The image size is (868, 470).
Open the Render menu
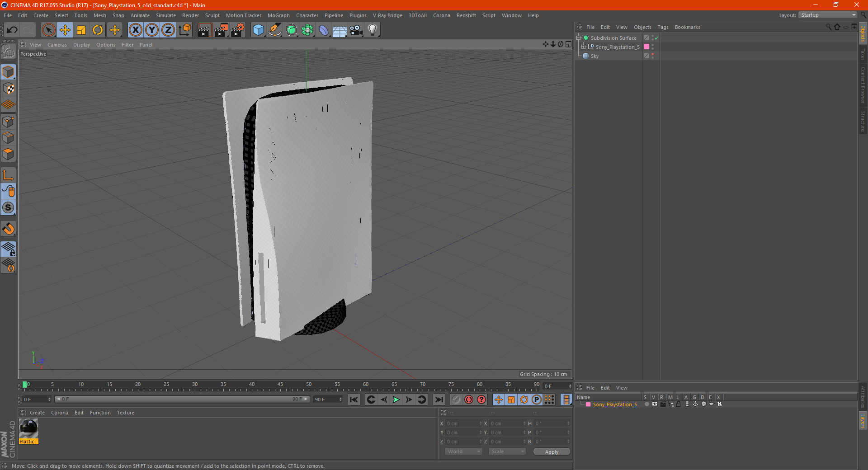(x=190, y=15)
